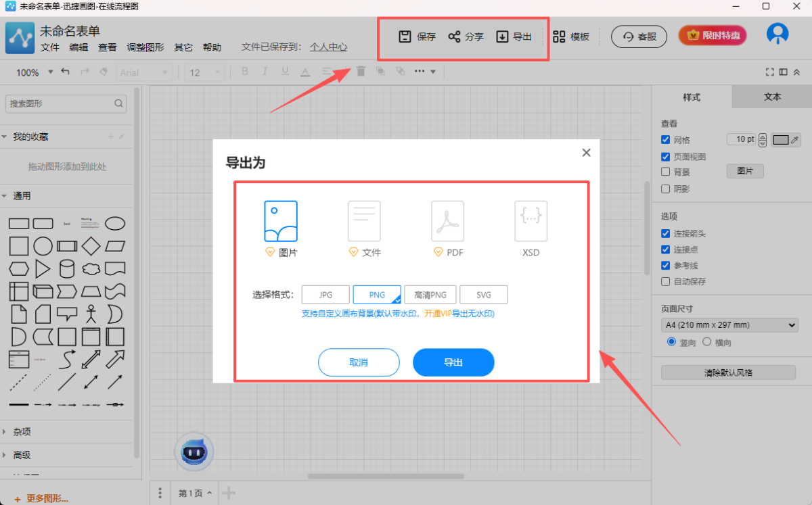The height and width of the screenshot is (505, 812).
Task: Click the blue 导出 button in dialog
Action: pyautogui.click(x=453, y=362)
